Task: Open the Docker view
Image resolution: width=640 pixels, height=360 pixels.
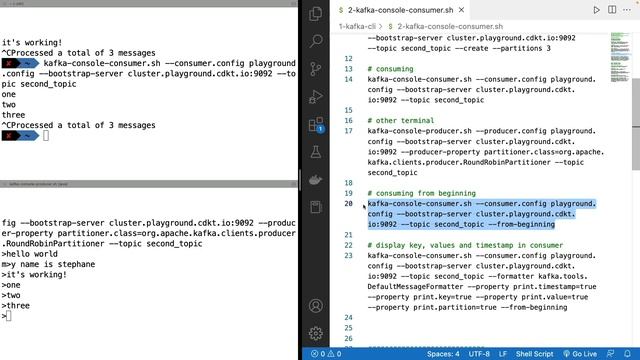Action: pyautogui.click(x=316, y=180)
